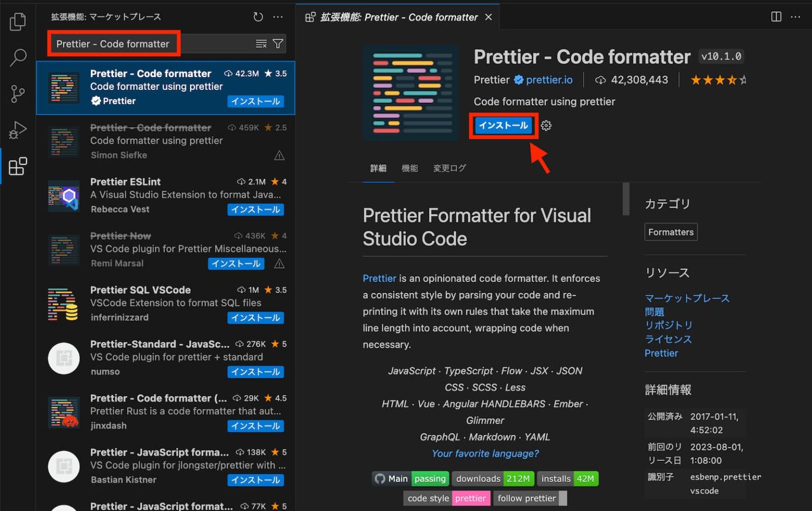Click the scrollbar of the details pane

626,199
